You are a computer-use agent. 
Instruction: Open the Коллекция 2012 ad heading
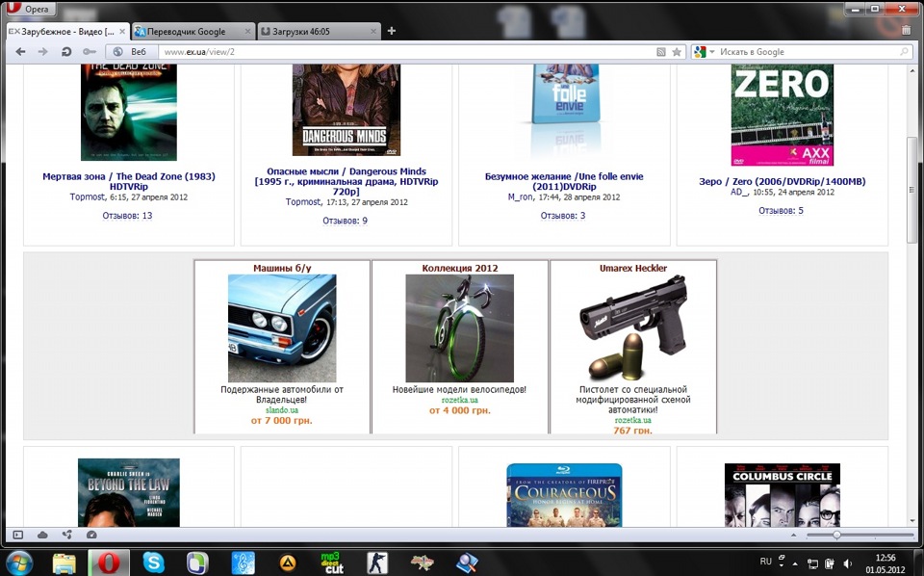coord(460,268)
